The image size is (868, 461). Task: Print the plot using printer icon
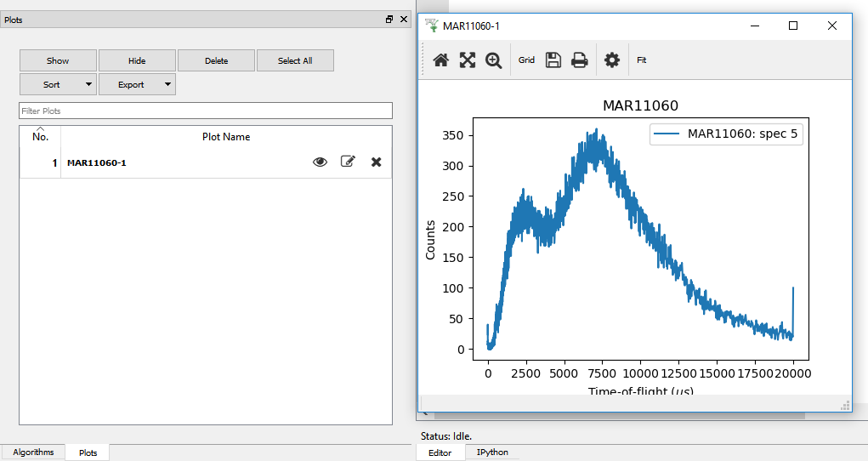[579, 60]
